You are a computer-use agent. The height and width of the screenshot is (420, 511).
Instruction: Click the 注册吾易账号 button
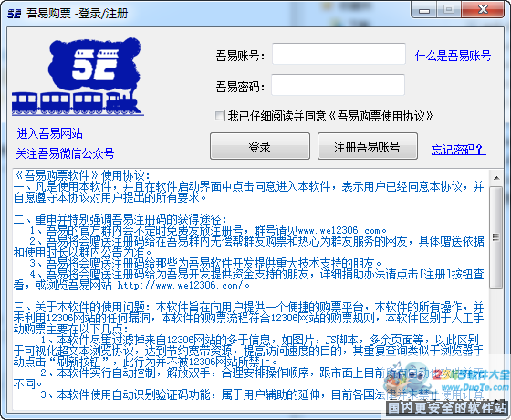tap(367, 146)
